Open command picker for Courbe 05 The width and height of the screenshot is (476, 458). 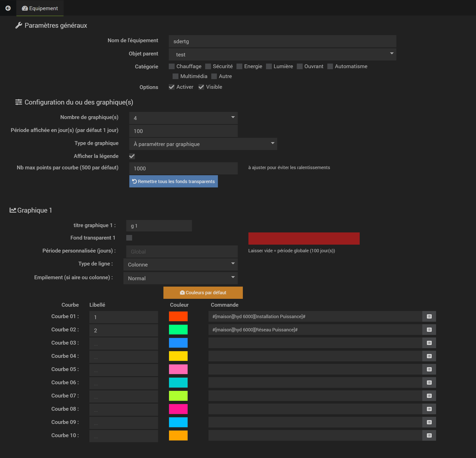(429, 369)
